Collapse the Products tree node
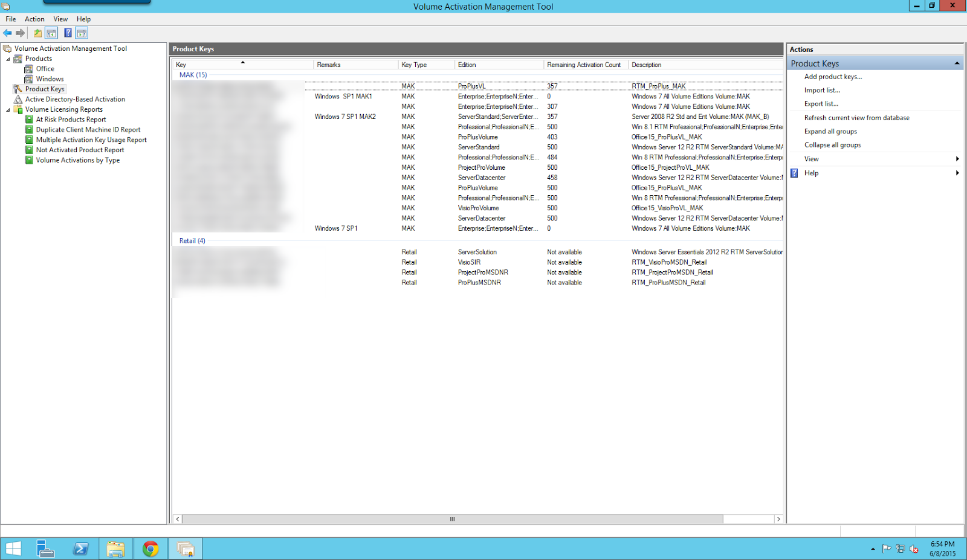Screen dimensions: 967x560 tap(8, 59)
